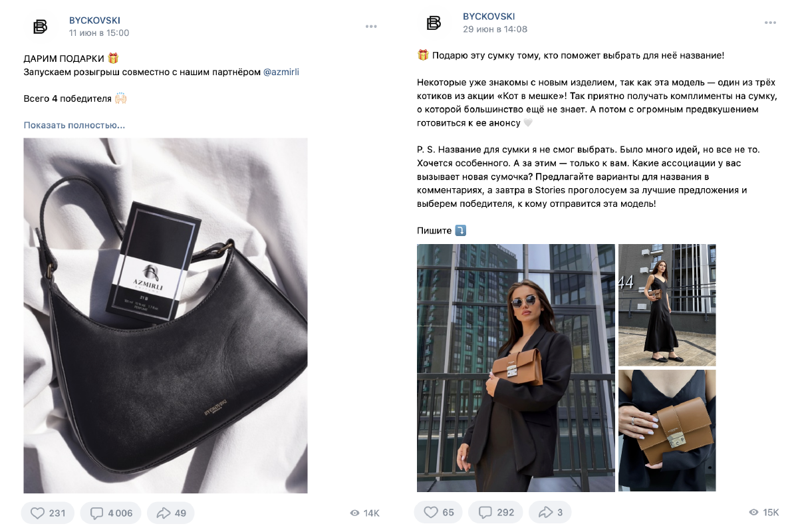
Task: Open the black bag with perfume photo
Action: [x=166, y=315]
